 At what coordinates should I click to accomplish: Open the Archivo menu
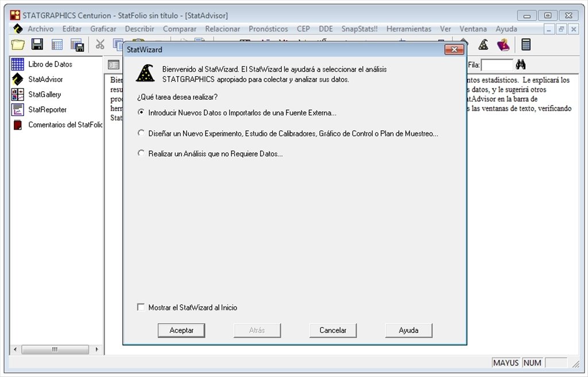point(41,29)
